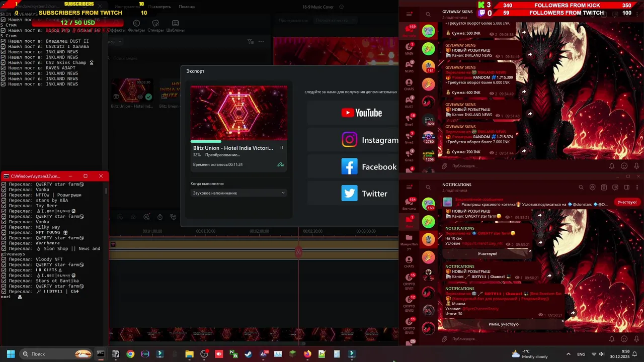Open File Explorer from the taskbar
Image resolution: width=644 pixels, height=362 pixels.
(x=189, y=354)
